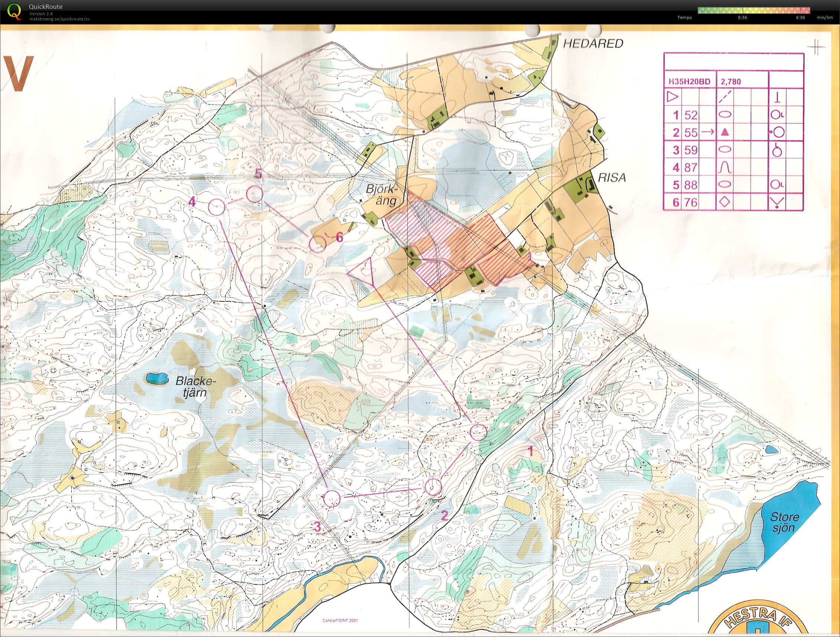This screenshot has height=637, width=840.
Task: Select the QuickRoute title text
Action: 46,6
